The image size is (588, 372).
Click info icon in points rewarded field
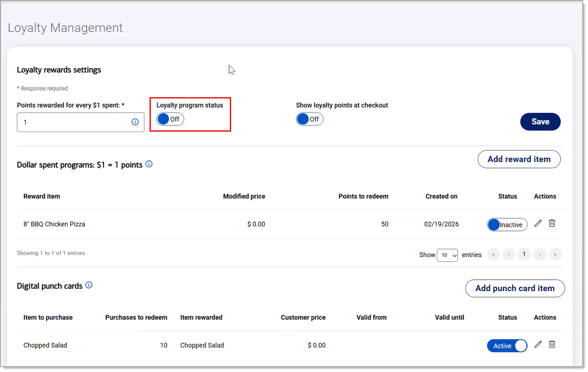pyautogui.click(x=135, y=122)
